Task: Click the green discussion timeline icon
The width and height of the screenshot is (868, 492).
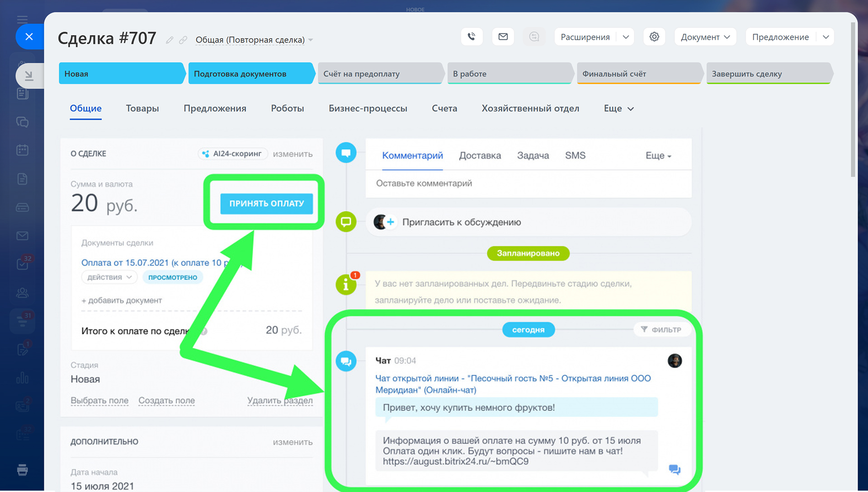Action: coord(346,222)
